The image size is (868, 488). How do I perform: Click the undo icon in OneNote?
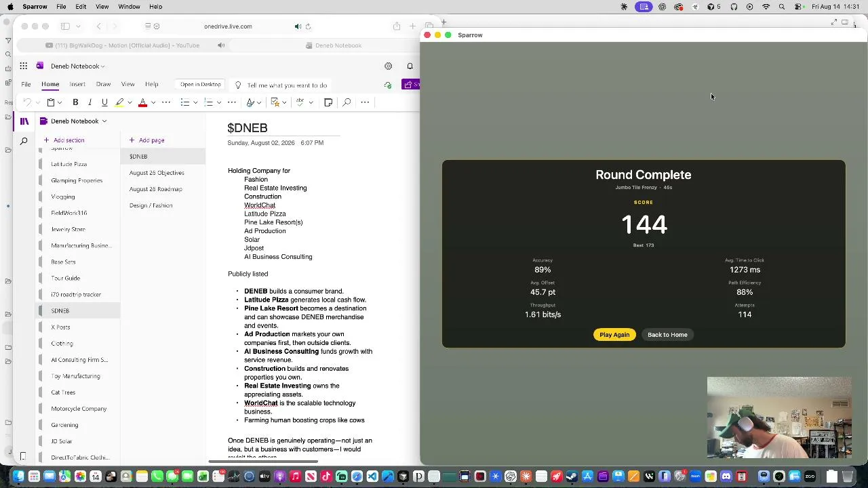coord(27,102)
